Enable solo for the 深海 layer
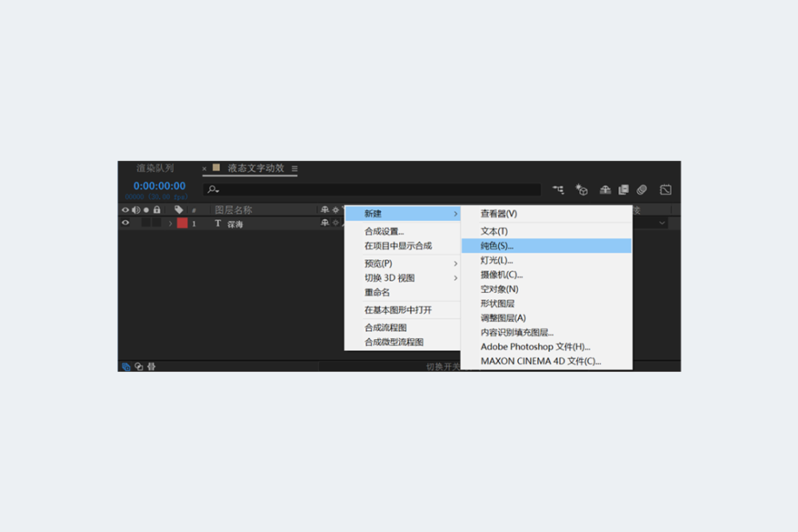The width and height of the screenshot is (798, 532). click(x=144, y=224)
